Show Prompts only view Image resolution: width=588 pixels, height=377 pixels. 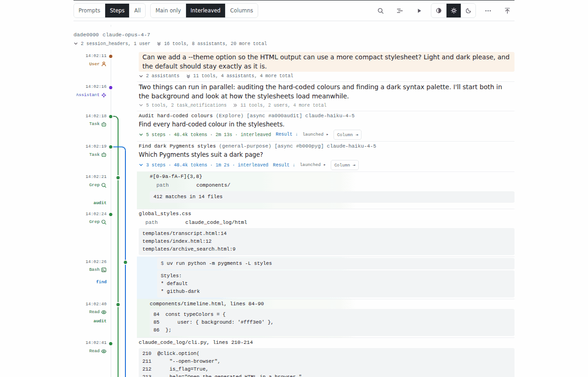89,11
